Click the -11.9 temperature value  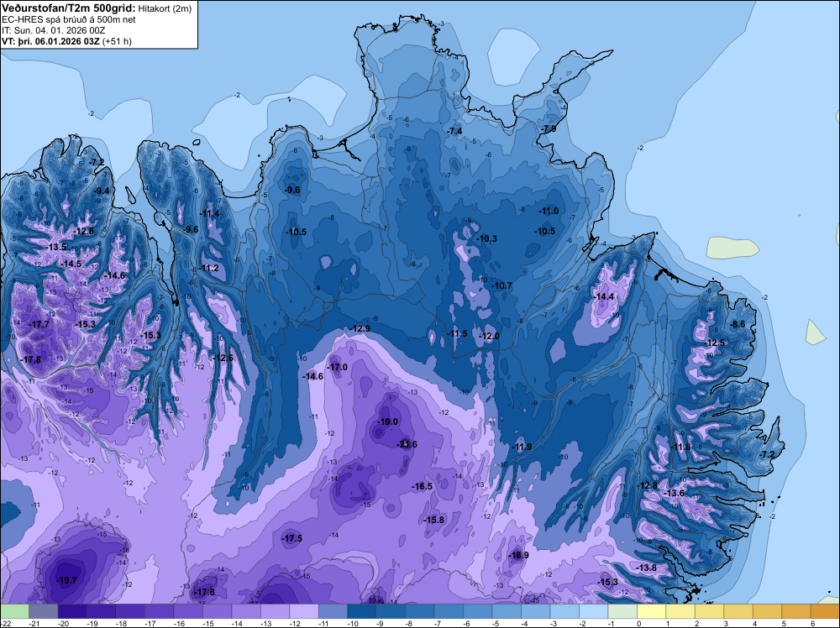(x=522, y=447)
